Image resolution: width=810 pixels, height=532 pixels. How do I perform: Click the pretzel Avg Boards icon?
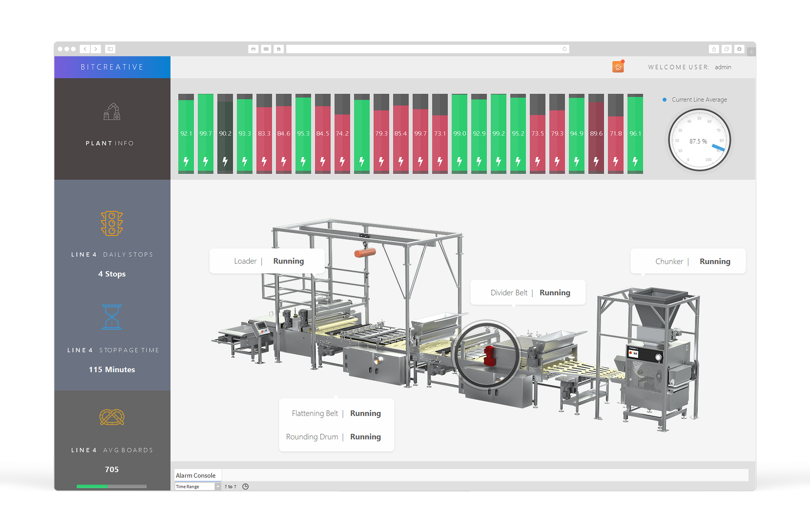[112, 418]
